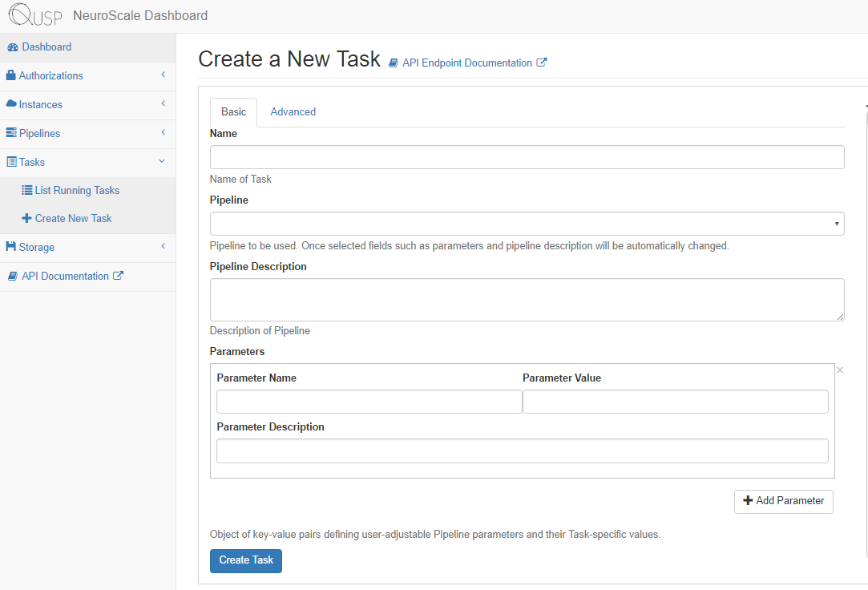Image resolution: width=868 pixels, height=590 pixels.
Task: Open the Pipeline dropdown
Action: [527, 224]
